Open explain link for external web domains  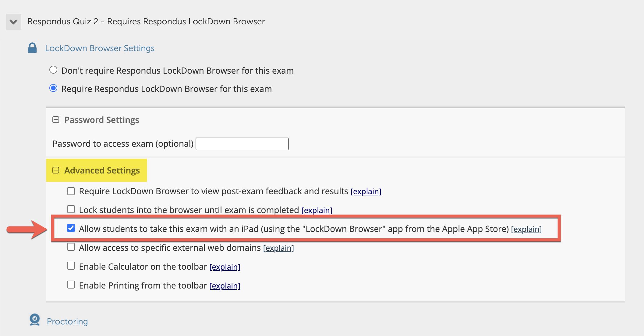tap(278, 248)
